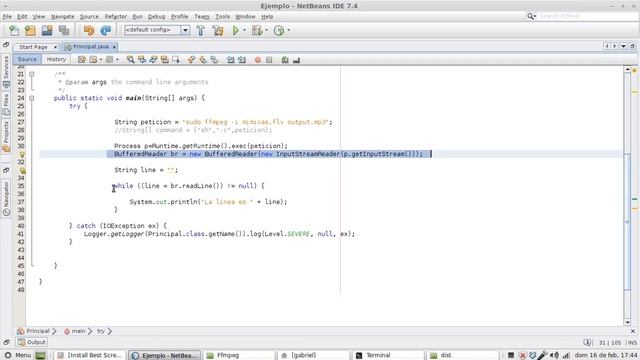Open the Navigator side panel
The width and height of the screenshot is (640, 360).
click(x=6, y=198)
